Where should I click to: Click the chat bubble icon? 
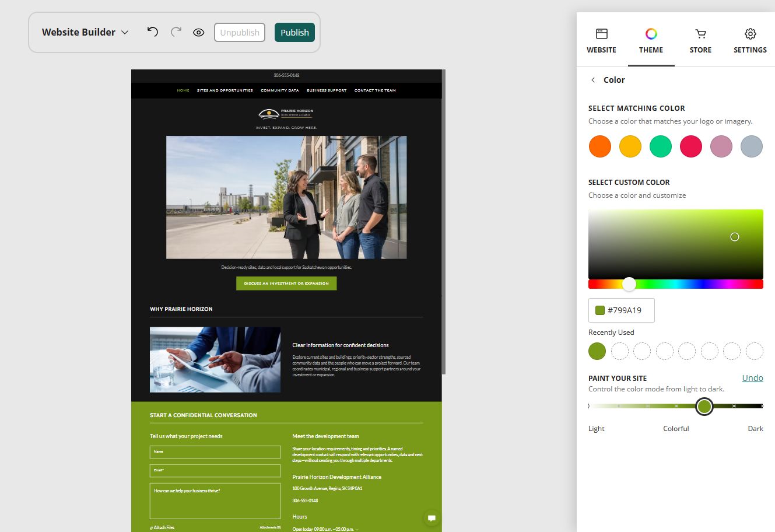(x=432, y=517)
